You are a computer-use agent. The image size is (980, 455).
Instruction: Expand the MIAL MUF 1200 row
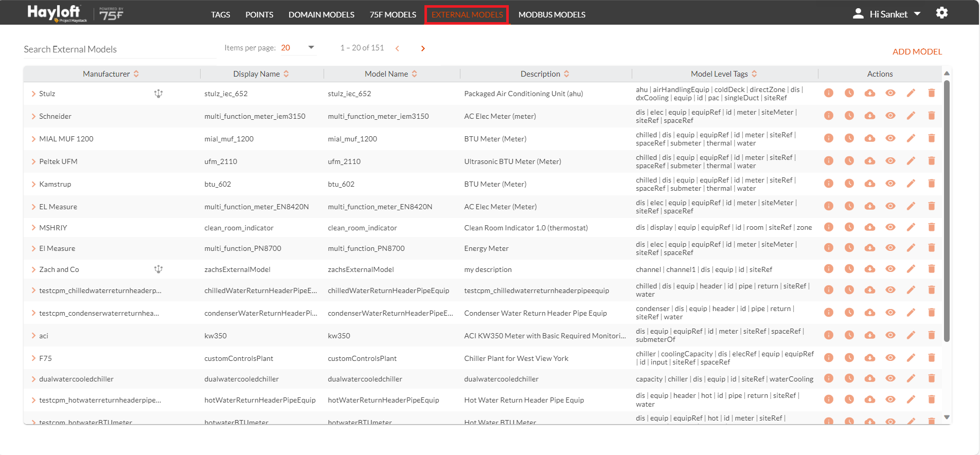coord(33,139)
